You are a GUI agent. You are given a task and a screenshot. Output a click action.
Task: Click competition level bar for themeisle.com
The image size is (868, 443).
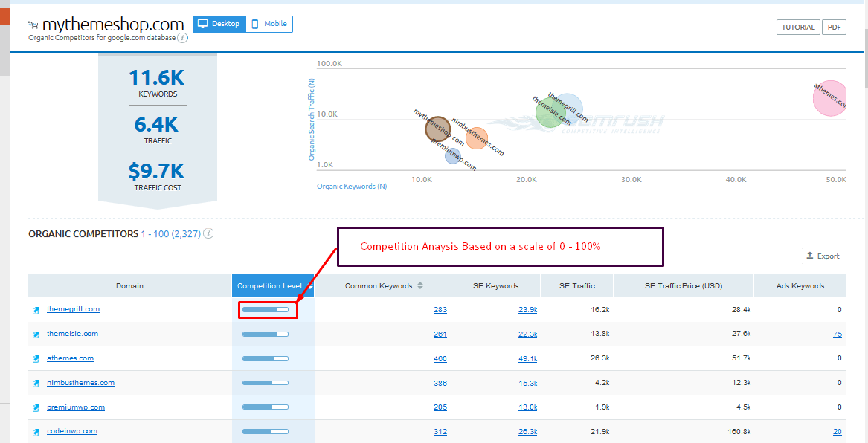pos(266,334)
